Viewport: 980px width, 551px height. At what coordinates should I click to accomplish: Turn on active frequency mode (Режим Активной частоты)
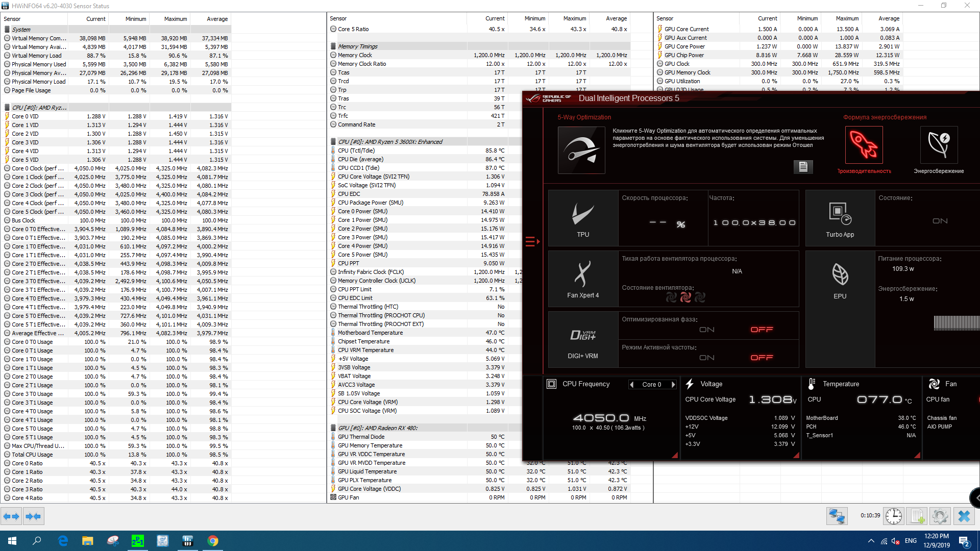707,358
